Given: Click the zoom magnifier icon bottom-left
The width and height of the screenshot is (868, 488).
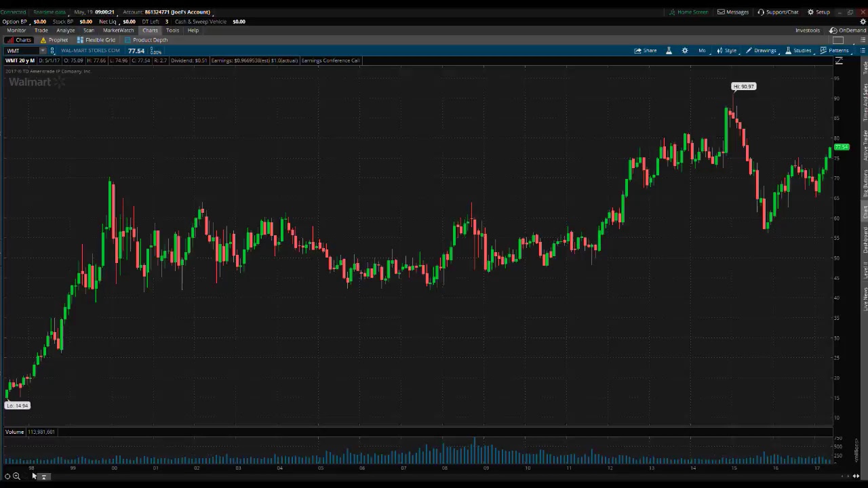Looking at the screenshot, I should [16, 476].
